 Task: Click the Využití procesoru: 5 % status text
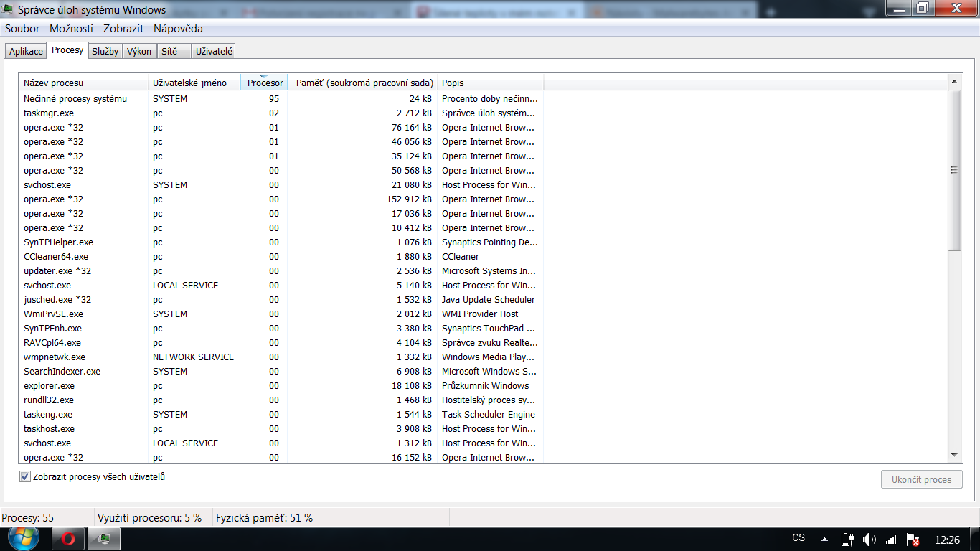pos(150,518)
